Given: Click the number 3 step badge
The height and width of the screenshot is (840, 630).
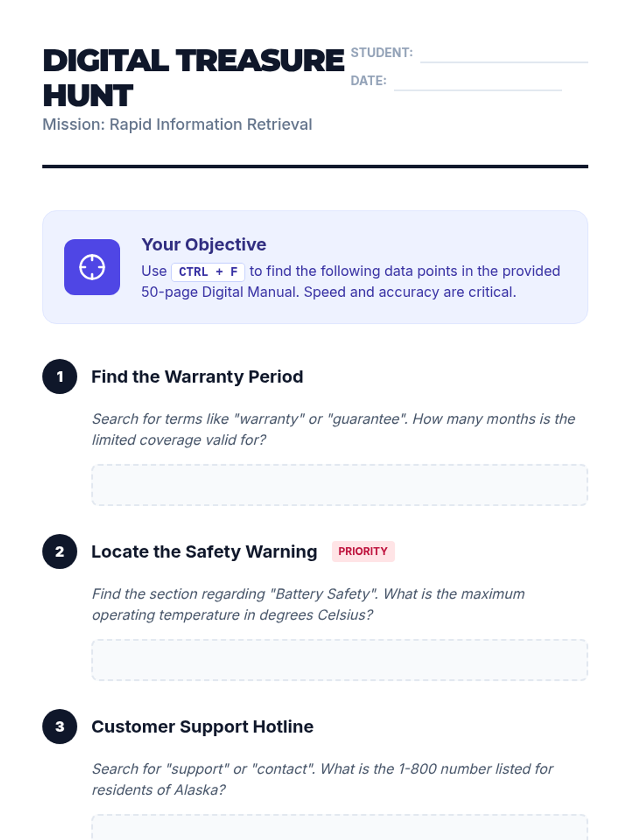Looking at the screenshot, I should click(60, 727).
